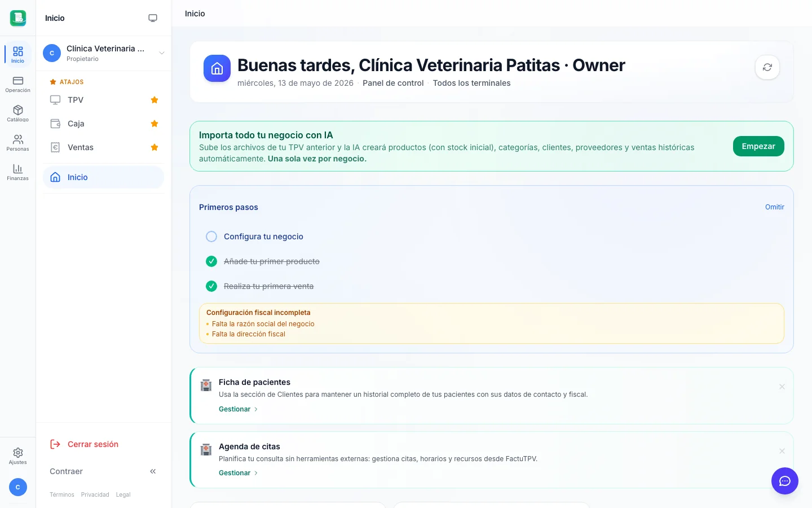
Task: Click the Configura tu negocio step
Action: click(263, 237)
